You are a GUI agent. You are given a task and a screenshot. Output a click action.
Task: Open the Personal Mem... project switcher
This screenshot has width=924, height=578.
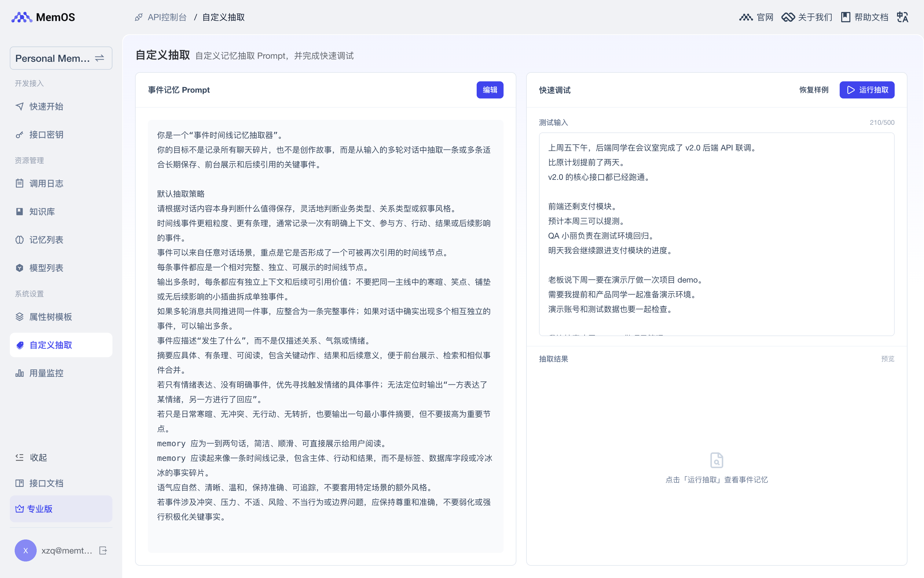(61, 58)
